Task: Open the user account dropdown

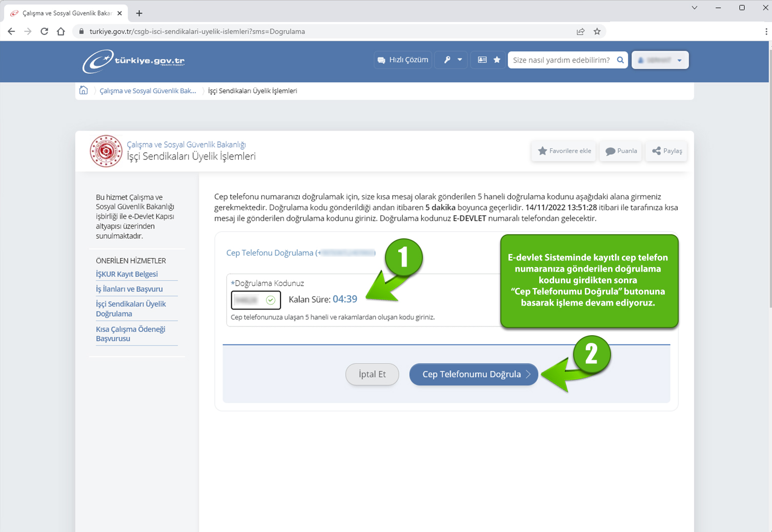Action: pyautogui.click(x=660, y=60)
